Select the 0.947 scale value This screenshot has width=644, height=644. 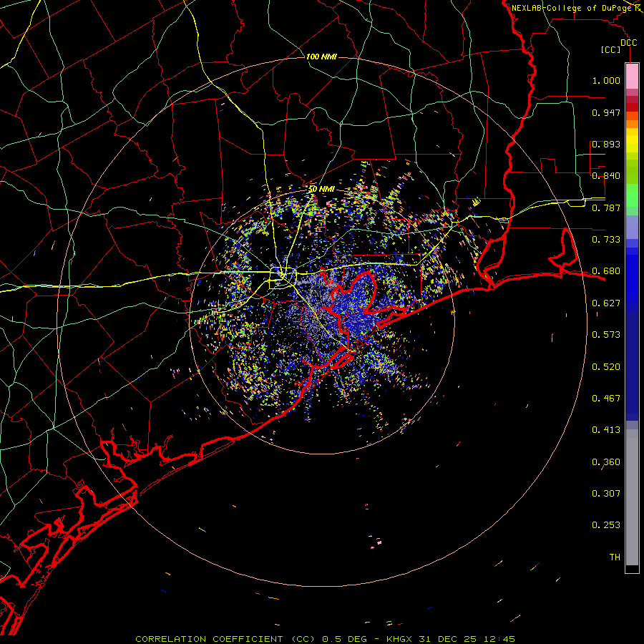coord(606,112)
